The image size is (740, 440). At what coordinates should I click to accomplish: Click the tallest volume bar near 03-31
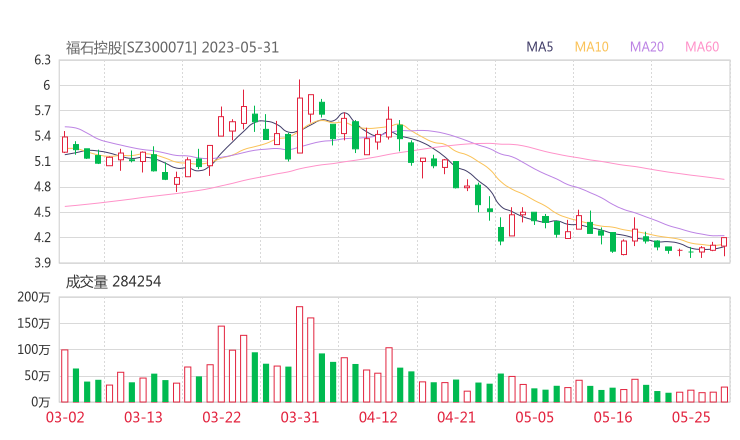(x=300, y=355)
